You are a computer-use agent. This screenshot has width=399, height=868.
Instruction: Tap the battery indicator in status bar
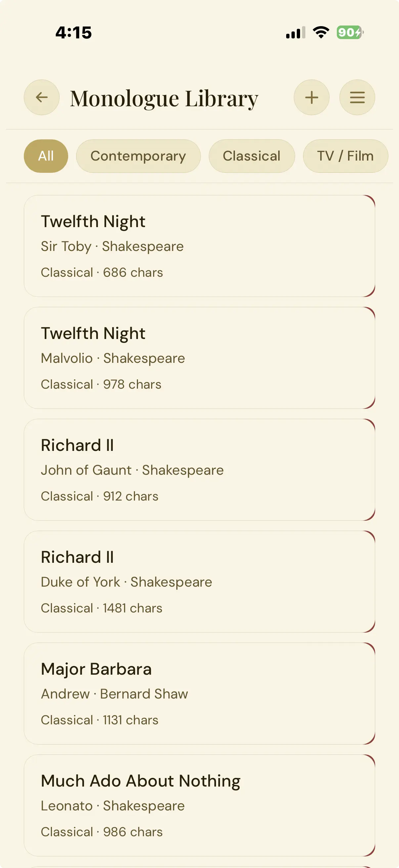point(350,32)
